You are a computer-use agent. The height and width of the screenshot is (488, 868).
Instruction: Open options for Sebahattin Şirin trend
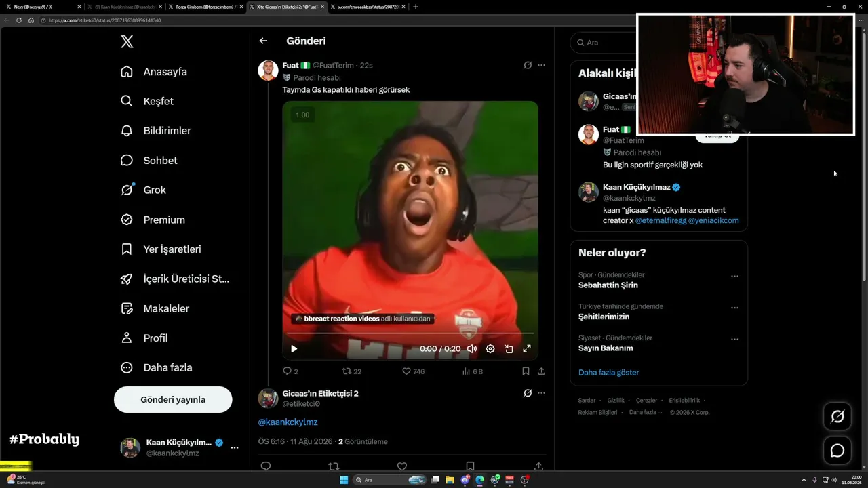coord(734,277)
